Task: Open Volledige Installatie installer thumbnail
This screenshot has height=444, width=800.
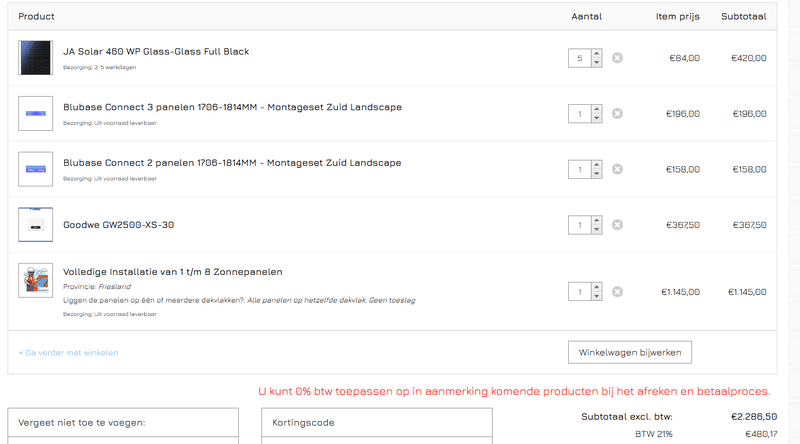Action: coord(36,280)
